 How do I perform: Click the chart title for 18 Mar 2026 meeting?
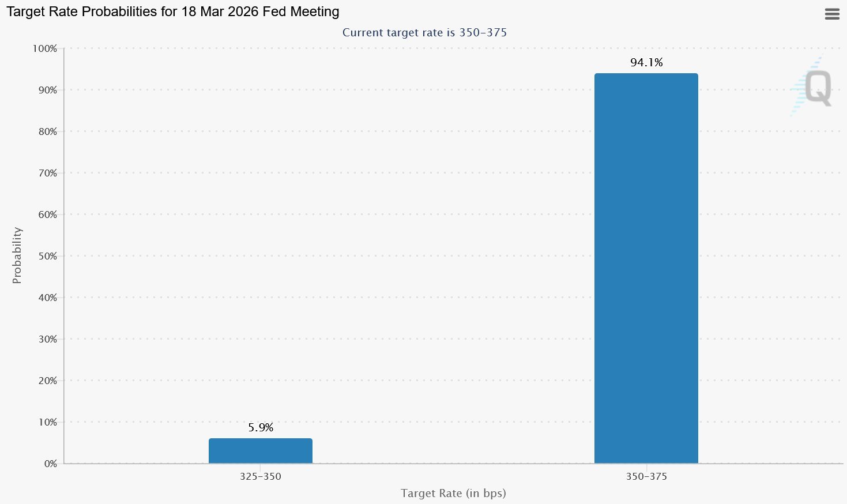[x=173, y=12]
